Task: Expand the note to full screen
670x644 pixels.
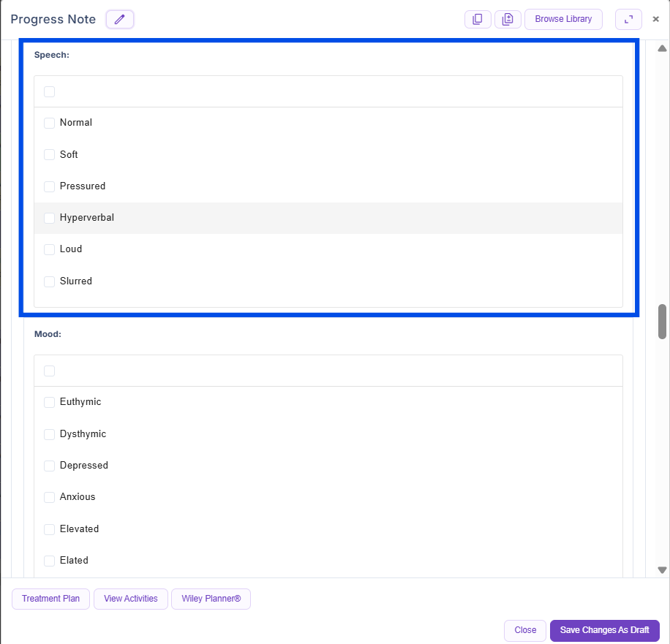Action: (628, 20)
